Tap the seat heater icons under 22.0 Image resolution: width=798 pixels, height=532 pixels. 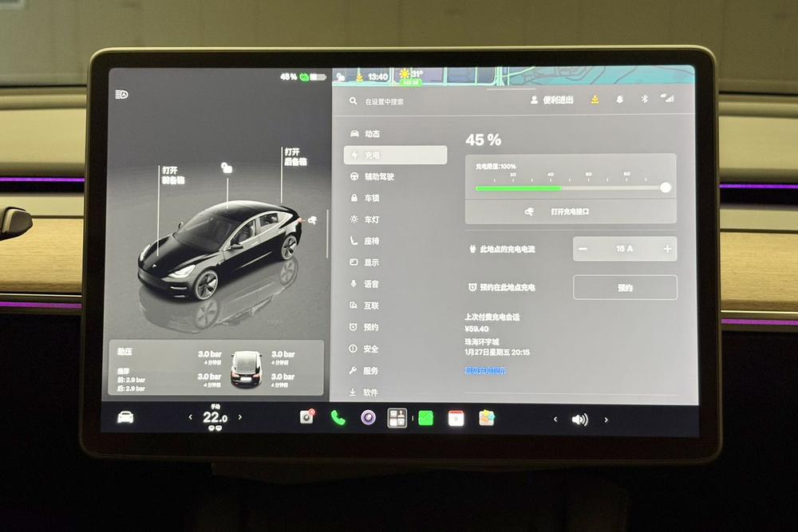(215, 428)
